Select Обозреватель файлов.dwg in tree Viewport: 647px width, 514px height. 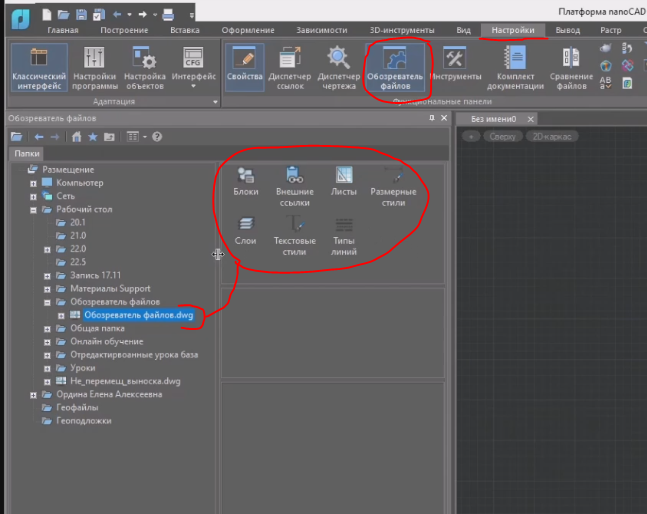(138, 315)
